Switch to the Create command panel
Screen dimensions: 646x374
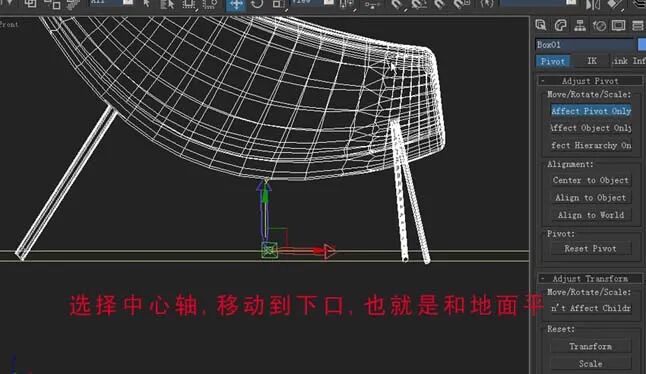tap(541, 25)
